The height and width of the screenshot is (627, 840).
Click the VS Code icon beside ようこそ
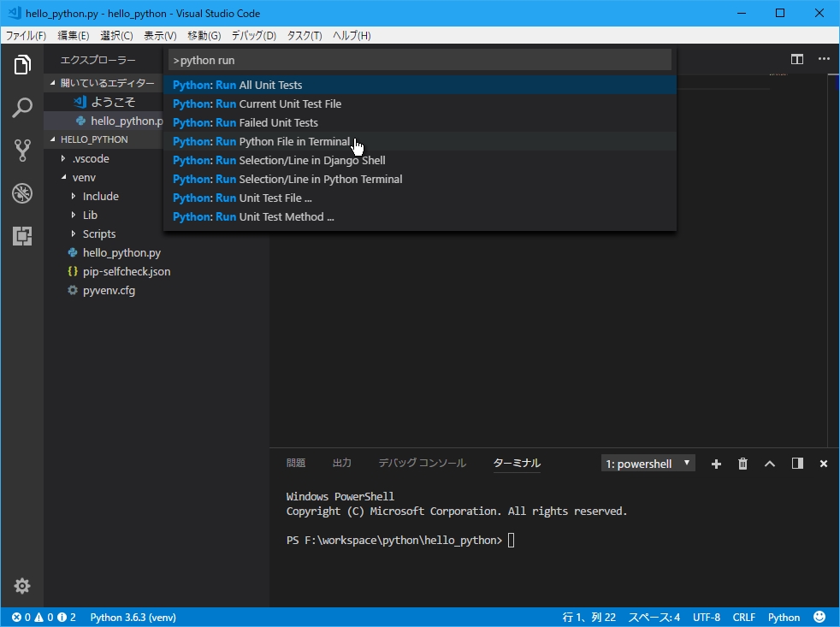click(x=80, y=102)
